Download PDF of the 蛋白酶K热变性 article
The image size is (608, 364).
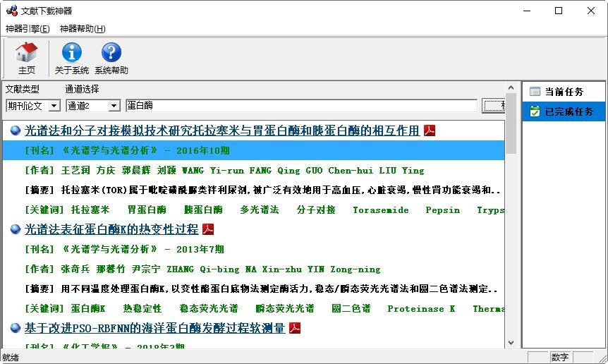coord(208,229)
